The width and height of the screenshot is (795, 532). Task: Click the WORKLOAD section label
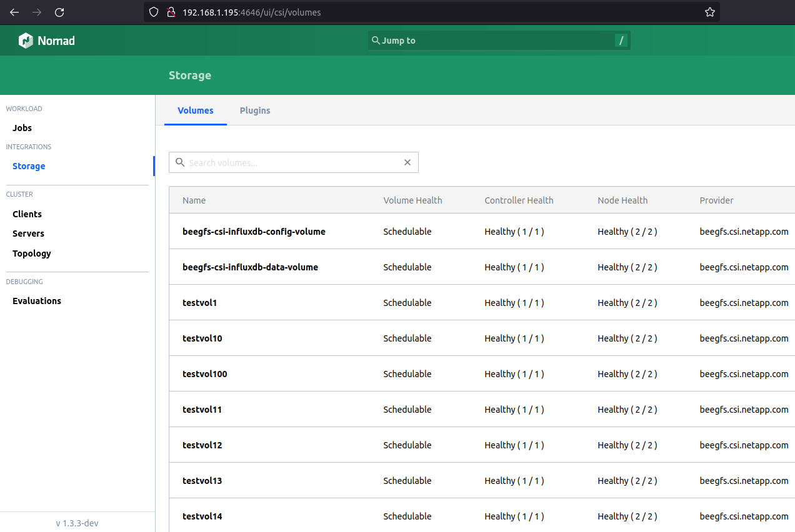(24, 109)
